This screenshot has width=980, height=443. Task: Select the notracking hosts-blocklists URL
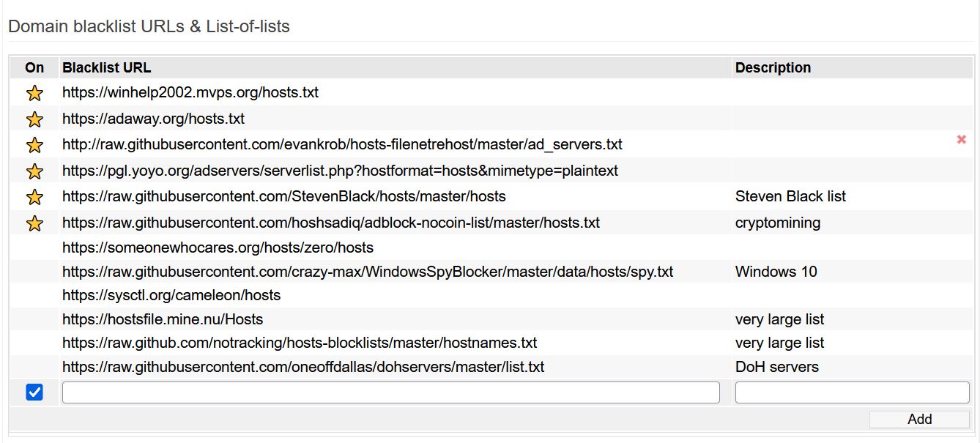click(x=300, y=343)
